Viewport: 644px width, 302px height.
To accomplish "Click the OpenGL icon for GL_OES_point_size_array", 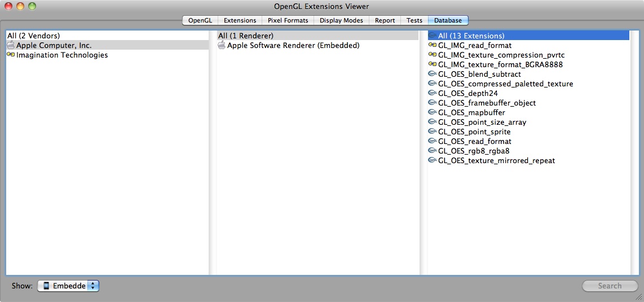I will [x=432, y=122].
